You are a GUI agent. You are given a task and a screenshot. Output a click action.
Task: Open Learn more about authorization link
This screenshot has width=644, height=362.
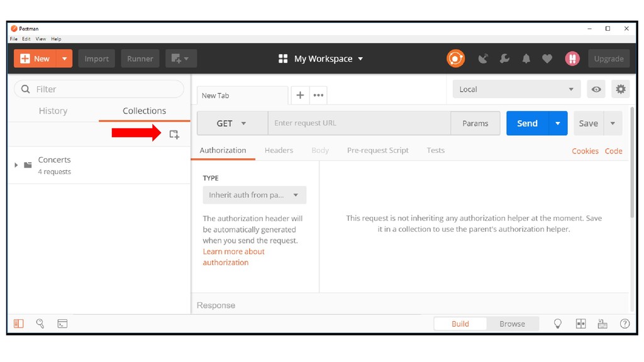(x=233, y=257)
